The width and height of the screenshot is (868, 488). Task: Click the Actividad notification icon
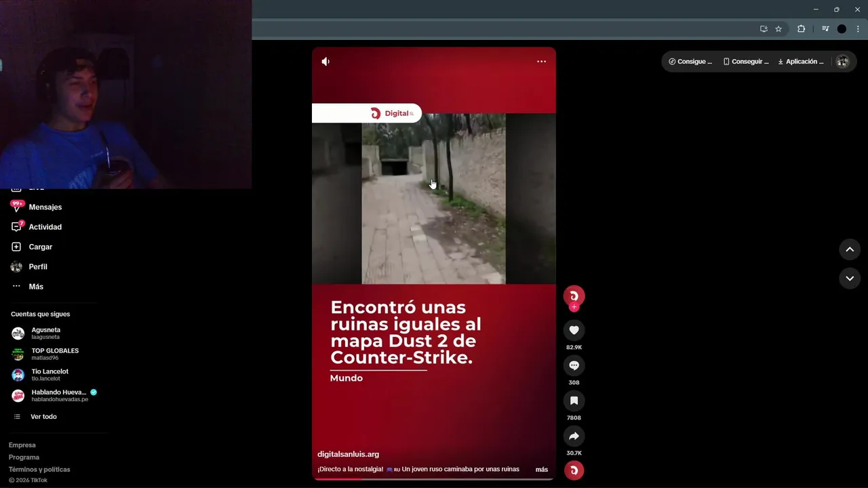coord(16,226)
